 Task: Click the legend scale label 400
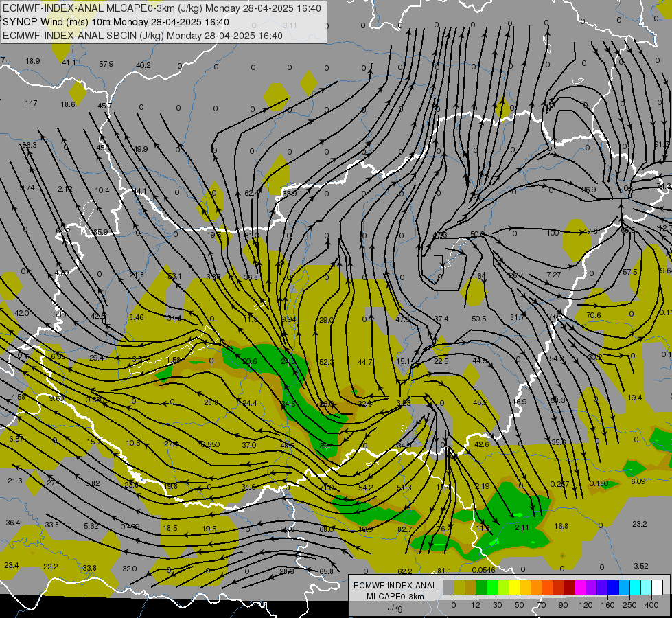(651, 605)
